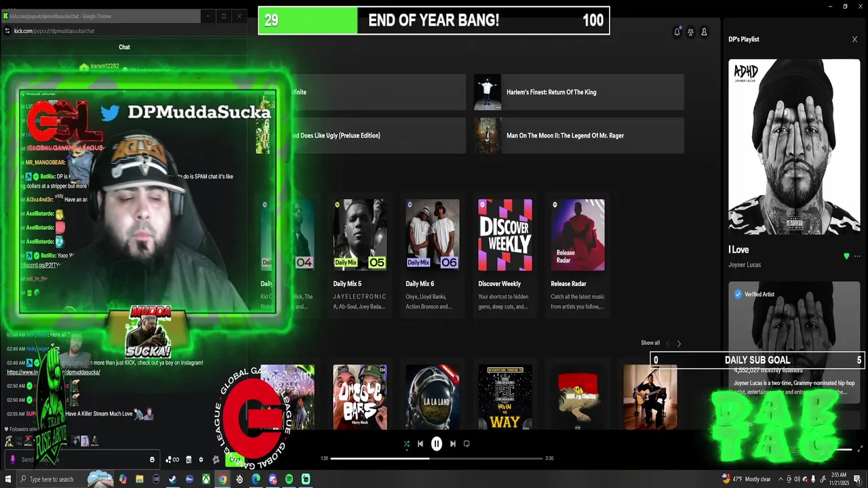Skip to previous track in Spotify

click(420, 444)
